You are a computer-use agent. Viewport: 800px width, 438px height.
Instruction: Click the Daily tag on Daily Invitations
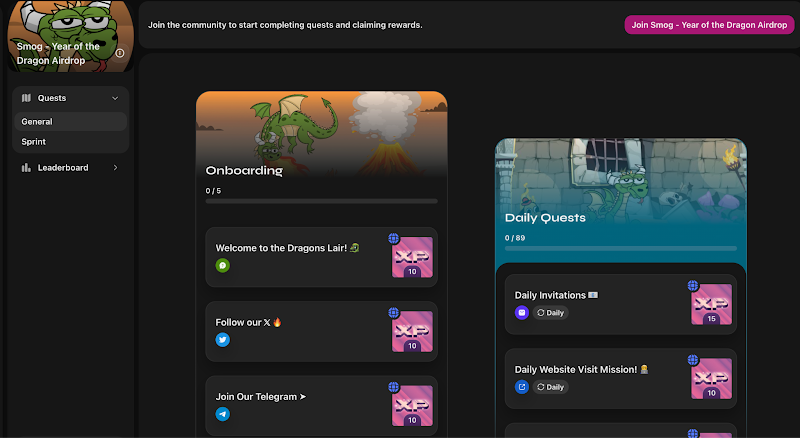pos(551,312)
